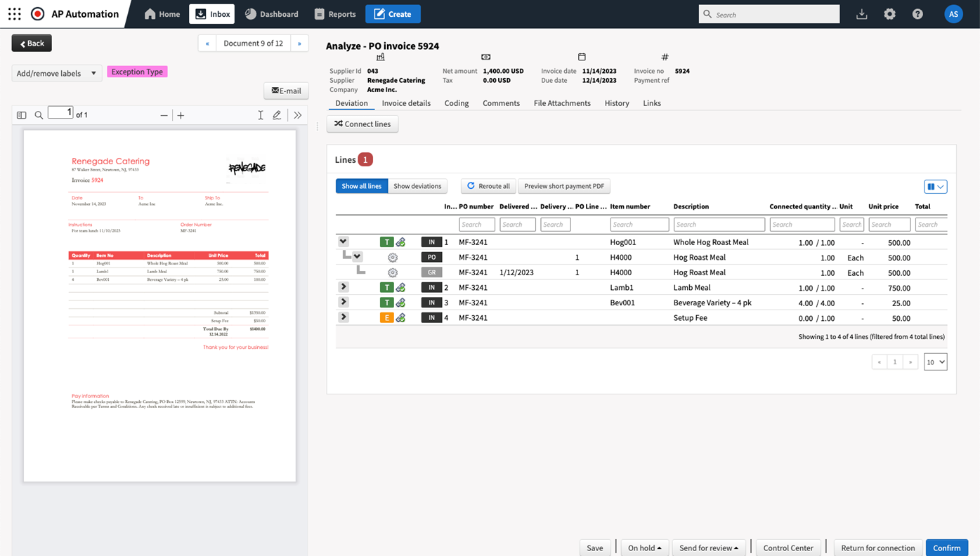Click the orange E status badge on the Setup Fee line
The width and height of the screenshot is (980, 556).
[x=386, y=317]
